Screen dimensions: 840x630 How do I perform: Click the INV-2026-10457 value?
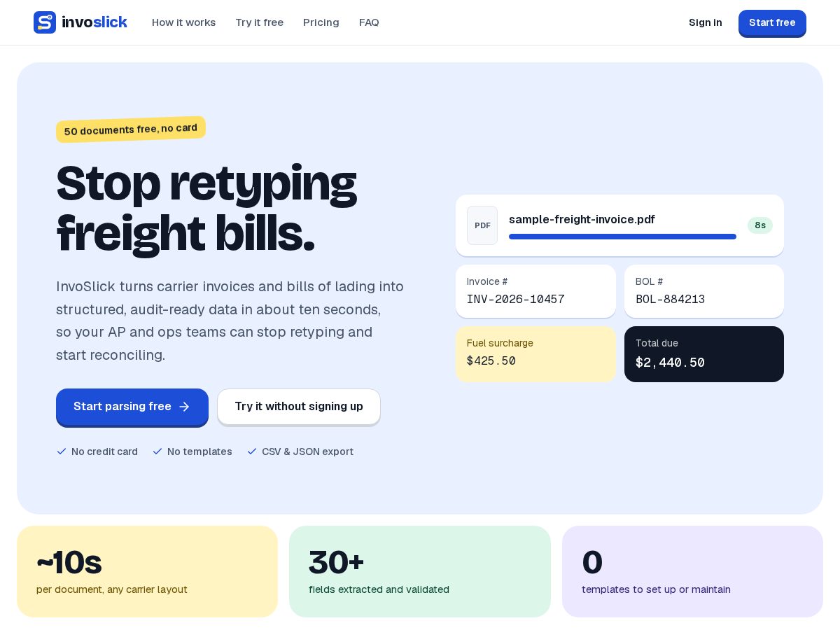pyautogui.click(x=516, y=300)
